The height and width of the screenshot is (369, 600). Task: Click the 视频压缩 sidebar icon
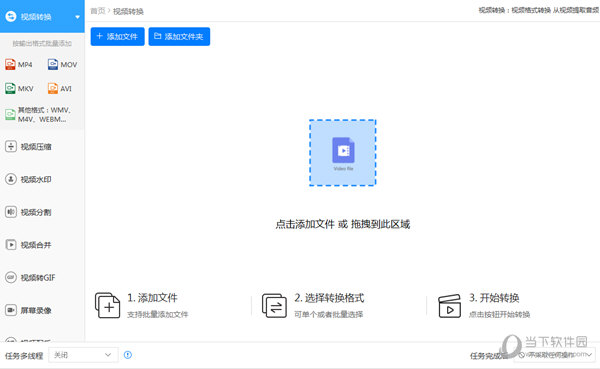coord(11,146)
